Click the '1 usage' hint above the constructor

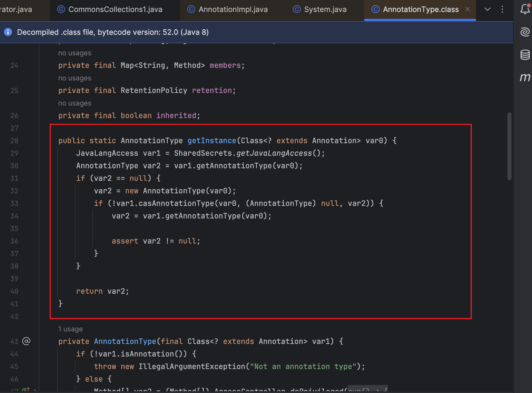(x=70, y=329)
